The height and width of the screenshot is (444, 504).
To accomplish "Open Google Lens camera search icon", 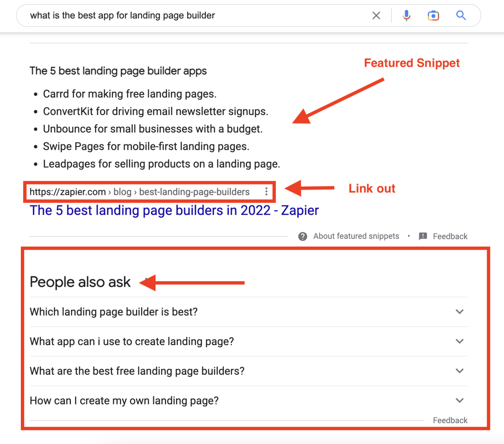I will click(433, 15).
